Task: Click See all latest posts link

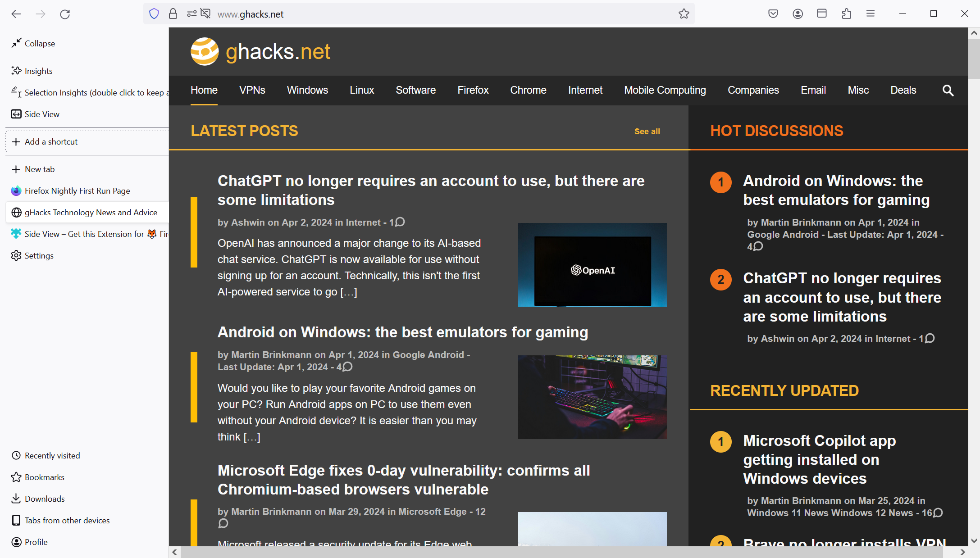Action: click(647, 131)
